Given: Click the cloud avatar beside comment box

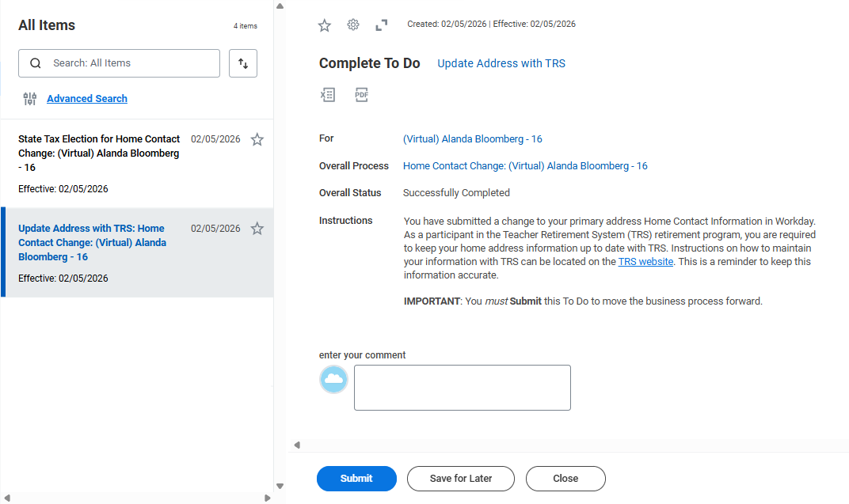Looking at the screenshot, I should 334,380.
